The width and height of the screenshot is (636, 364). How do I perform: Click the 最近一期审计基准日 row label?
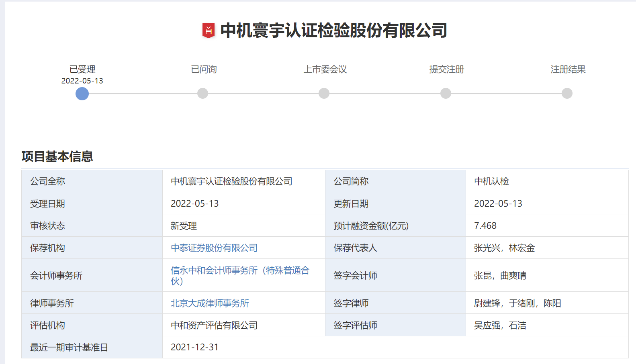(x=69, y=348)
